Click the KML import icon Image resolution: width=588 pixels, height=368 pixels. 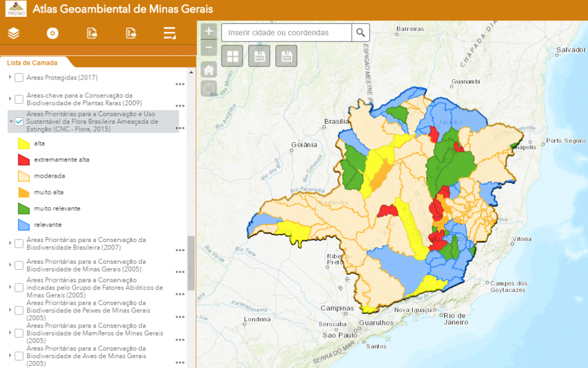[x=92, y=33]
